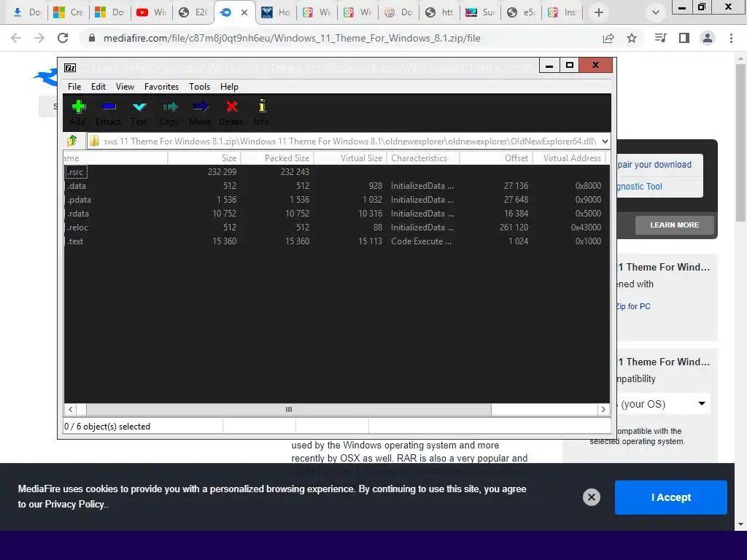Image resolution: width=747 pixels, height=560 pixels.
Task: Open the 7-Zip Tools menu
Action: (x=199, y=87)
